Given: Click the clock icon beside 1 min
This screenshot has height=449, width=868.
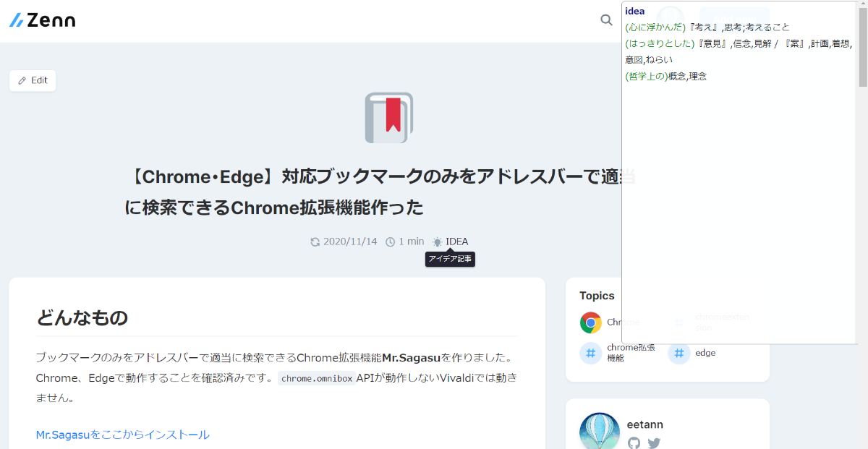Looking at the screenshot, I should [390, 242].
